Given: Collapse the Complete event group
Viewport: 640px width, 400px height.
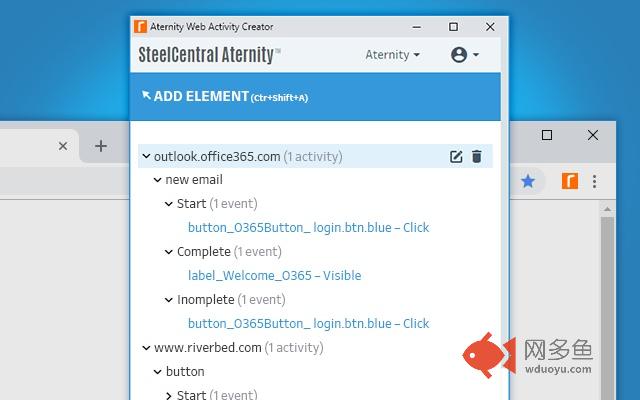Looking at the screenshot, I should (x=168, y=252).
